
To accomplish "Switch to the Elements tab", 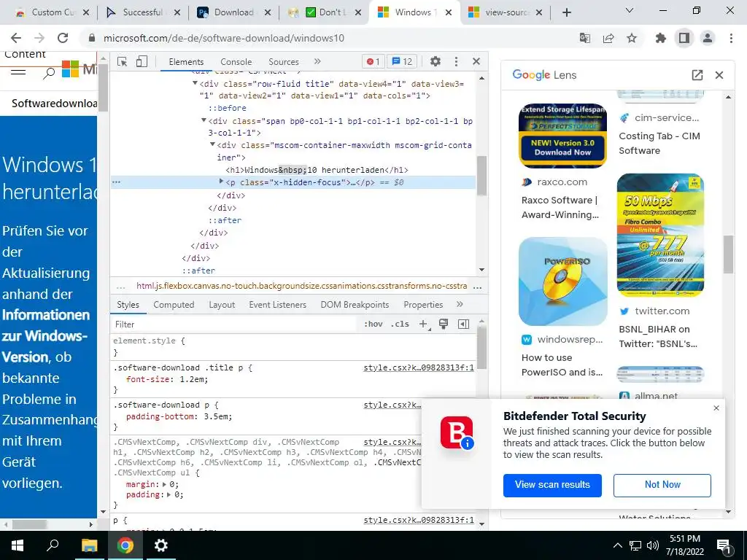I will click(x=186, y=62).
